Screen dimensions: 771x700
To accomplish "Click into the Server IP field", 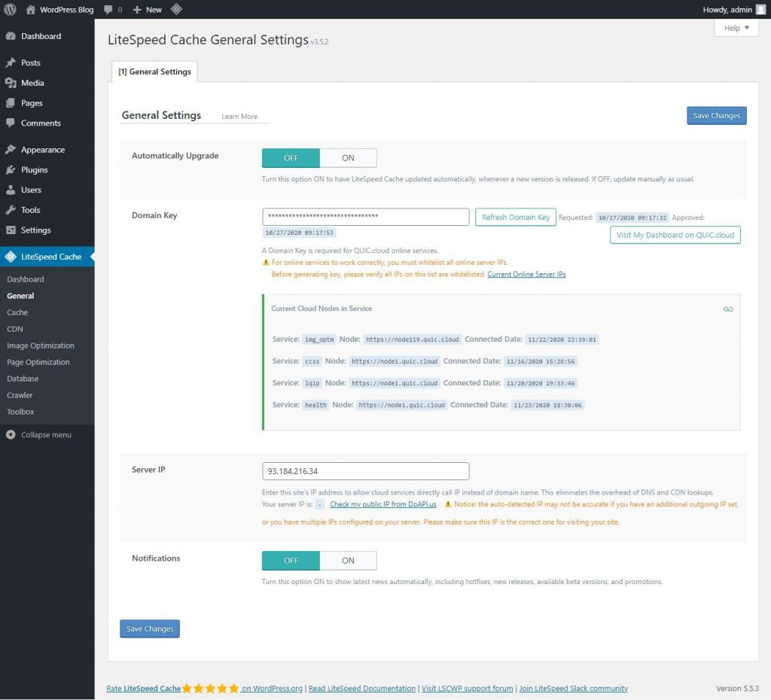I will [x=366, y=471].
